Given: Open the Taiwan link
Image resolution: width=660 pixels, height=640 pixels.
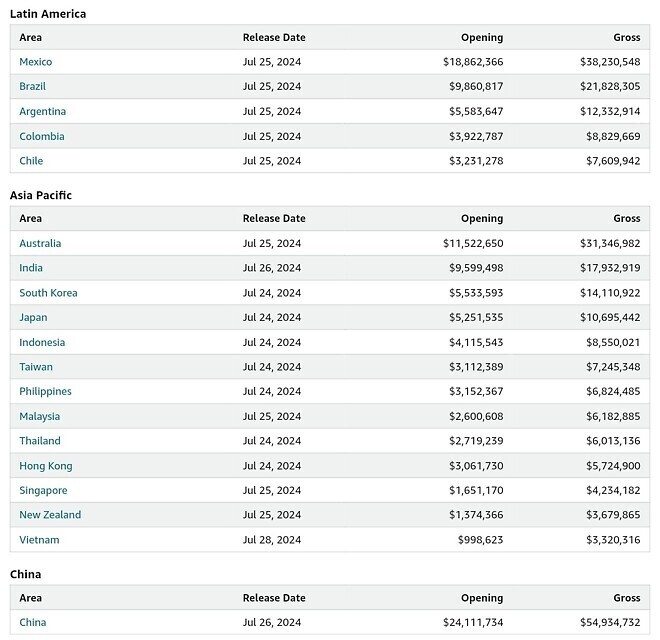Looking at the screenshot, I should [36, 367].
